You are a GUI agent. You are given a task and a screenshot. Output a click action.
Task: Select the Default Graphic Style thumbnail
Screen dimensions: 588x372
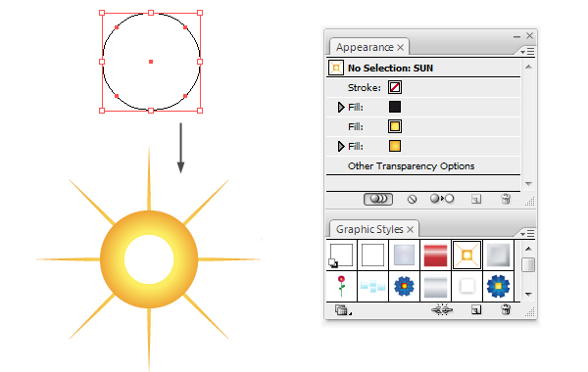(341, 256)
